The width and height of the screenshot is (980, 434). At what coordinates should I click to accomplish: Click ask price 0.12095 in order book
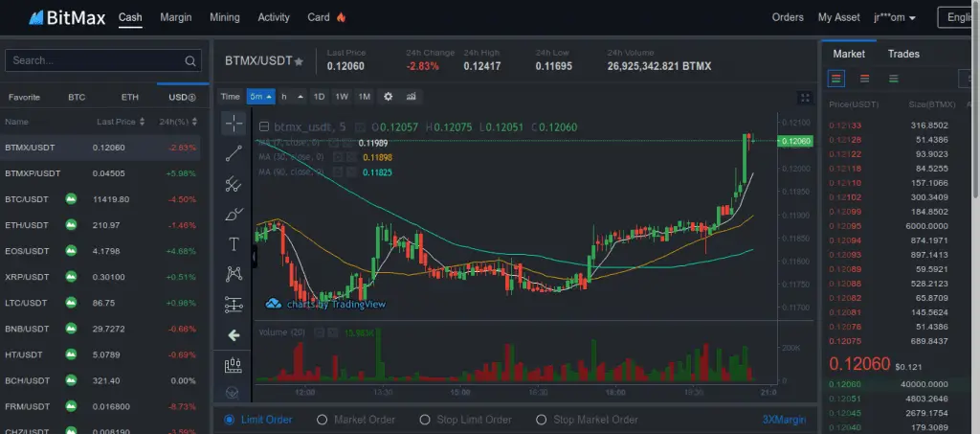coord(845,226)
